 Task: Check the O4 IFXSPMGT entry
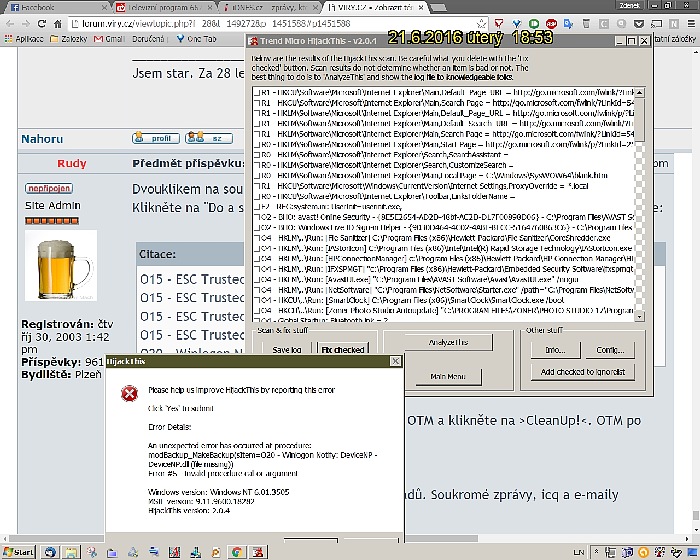(257, 269)
